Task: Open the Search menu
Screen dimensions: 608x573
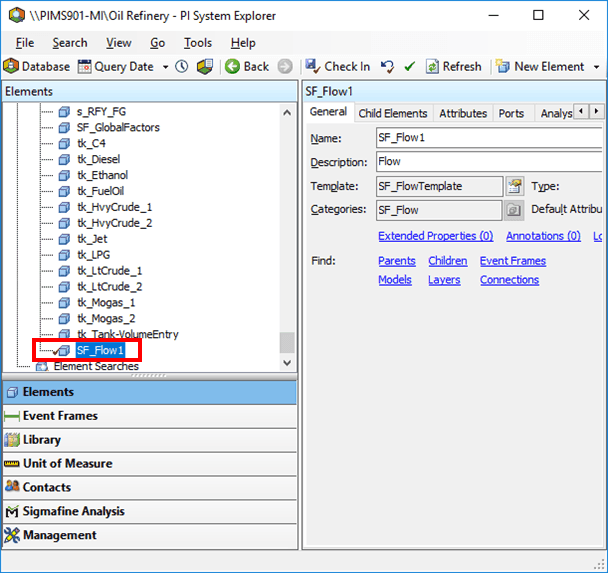Action: coord(70,43)
